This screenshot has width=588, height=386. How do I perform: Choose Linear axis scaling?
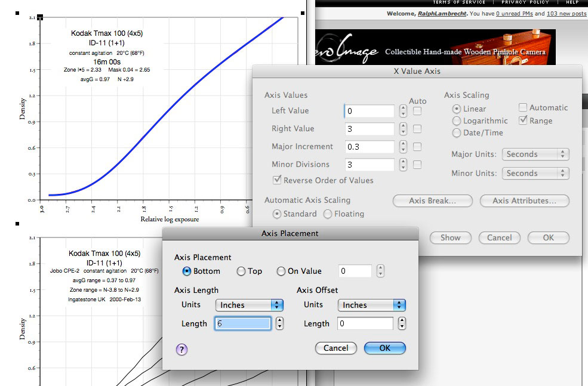click(457, 109)
